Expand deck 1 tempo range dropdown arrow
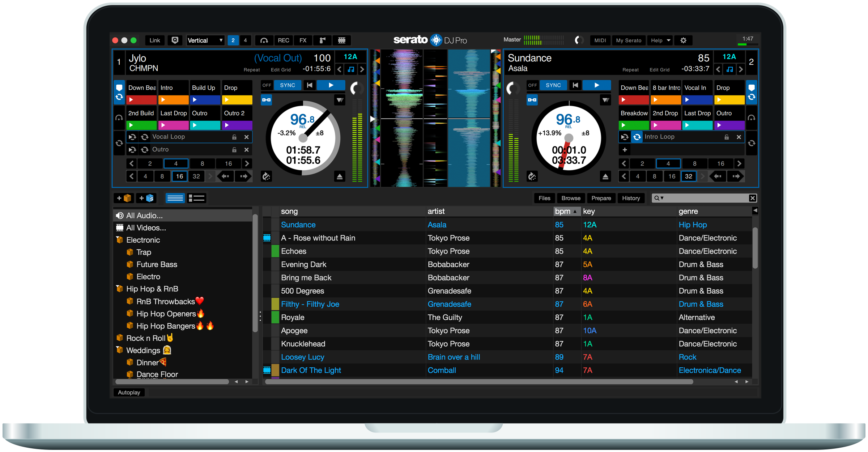The height and width of the screenshot is (452, 868). tap(340, 100)
